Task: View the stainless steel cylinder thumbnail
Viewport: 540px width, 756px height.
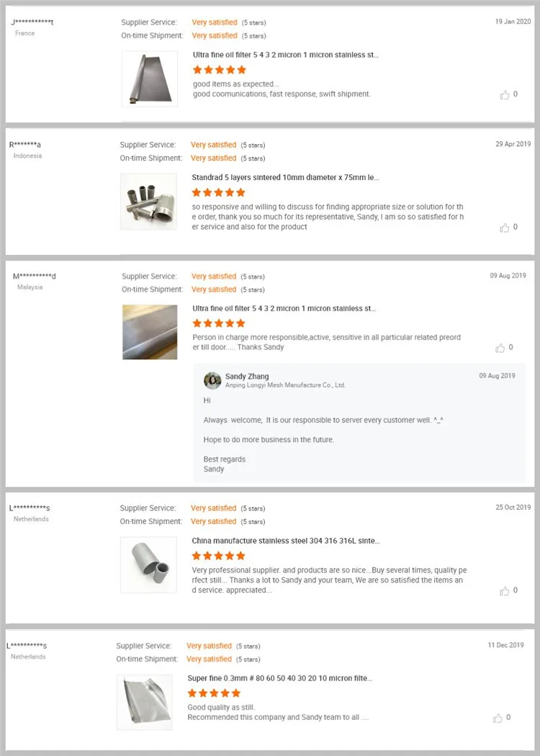Action: (148, 565)
